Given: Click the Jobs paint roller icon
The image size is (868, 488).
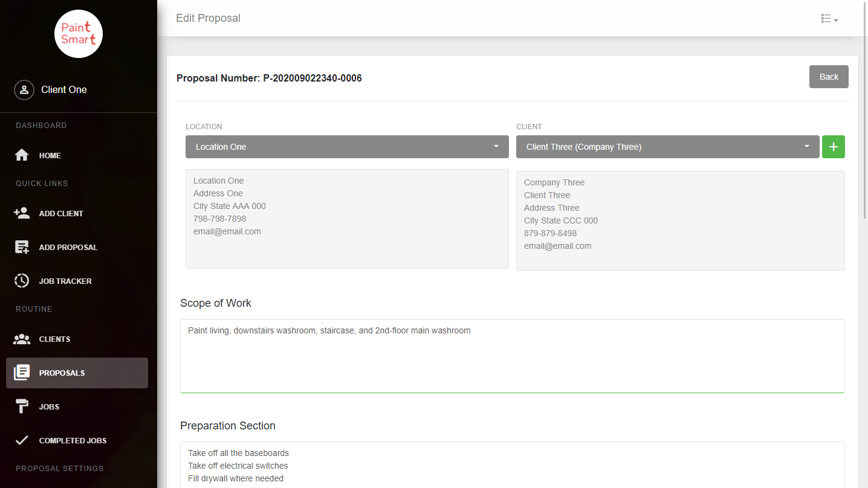Looking at the screenshot, I should (x=22, y=406).
